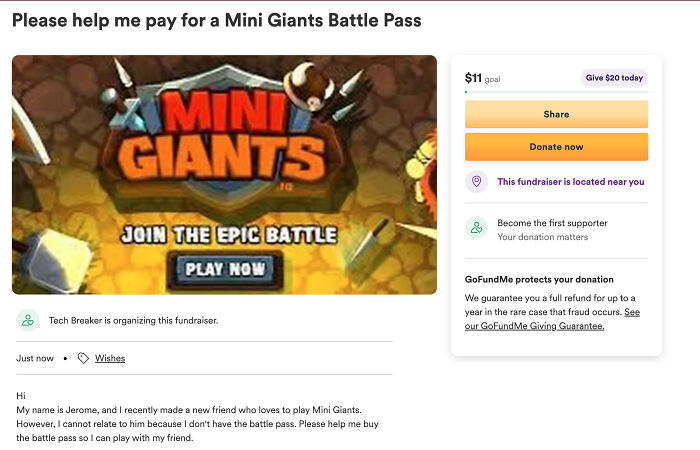Image resolution: width=700 pixels, height=450 pixels.
Task: Click the organizer avatar icon
Action: pos(28,321)
